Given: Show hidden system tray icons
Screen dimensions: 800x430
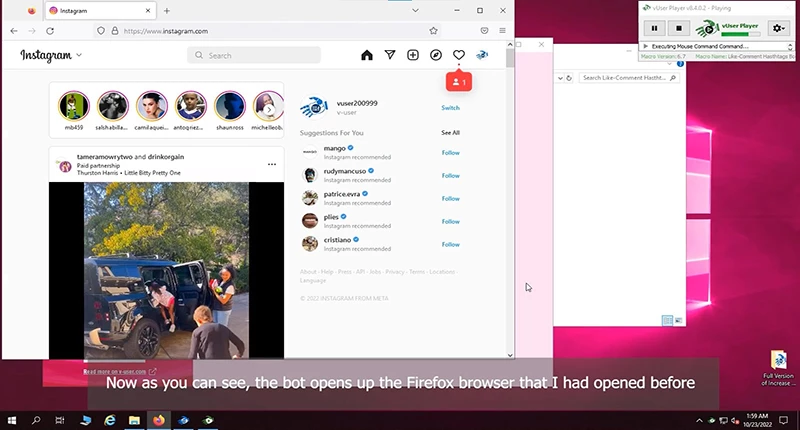Looking at the screenshot, I should point(699,420).
